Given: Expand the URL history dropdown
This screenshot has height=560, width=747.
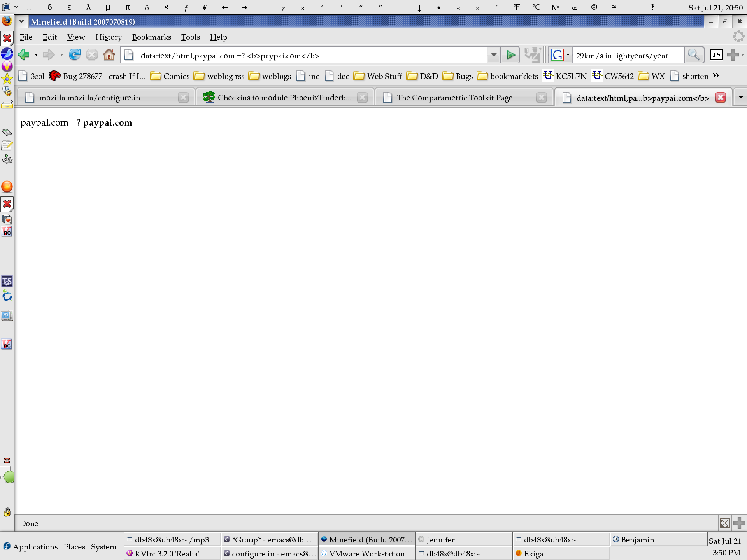Looking at the screenshot, I should coord(494,55).
